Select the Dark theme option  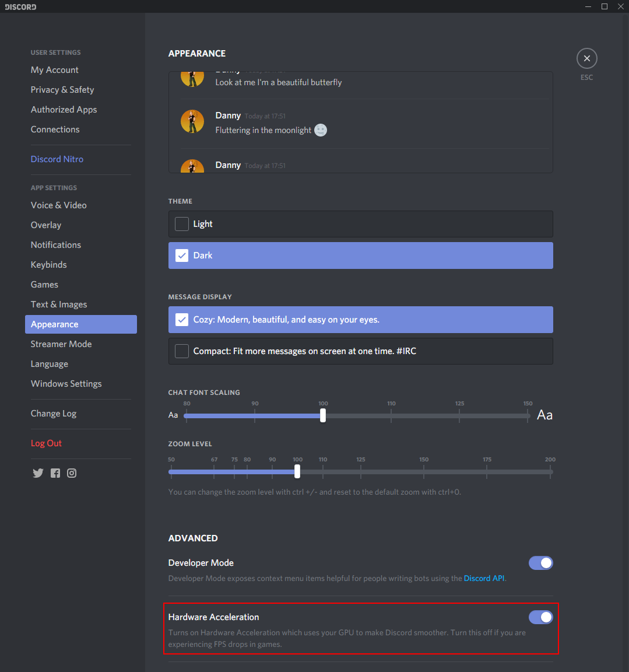click(360, 256)
